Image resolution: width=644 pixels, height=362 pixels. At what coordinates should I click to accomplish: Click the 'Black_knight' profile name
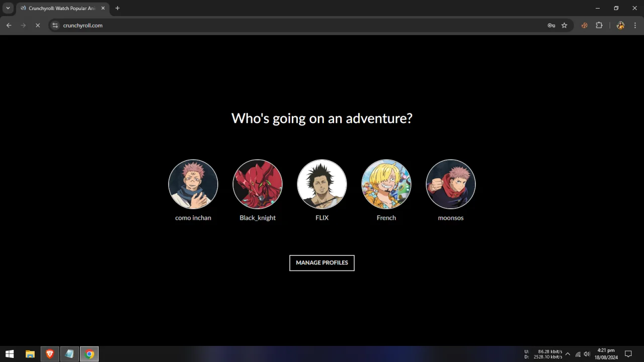click(x=258, y=218)
